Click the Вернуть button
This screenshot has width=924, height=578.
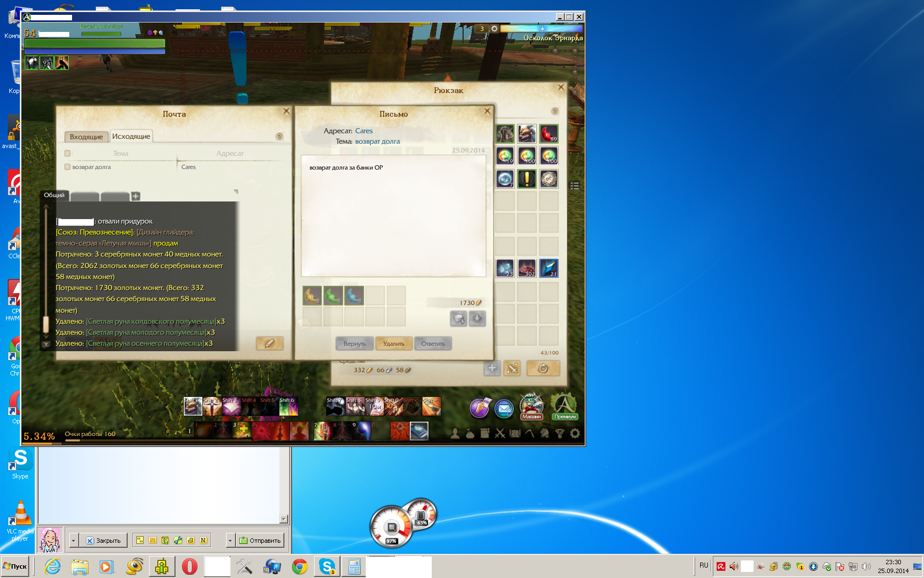tap(355, 343)
